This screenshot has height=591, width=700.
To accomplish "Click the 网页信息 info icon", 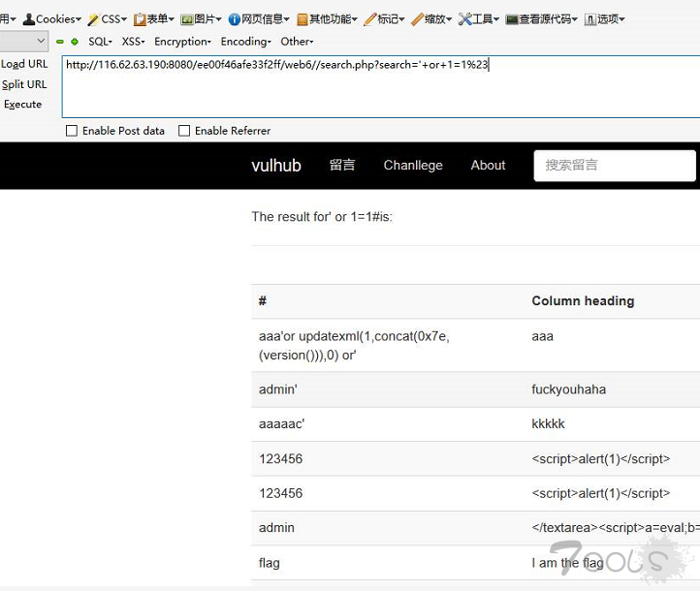I will coord(234,19).
